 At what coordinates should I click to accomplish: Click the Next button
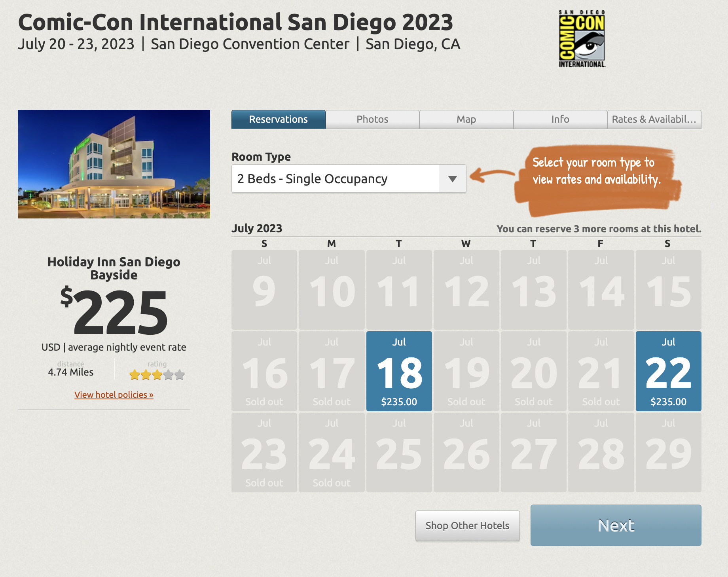tap(616, 525)
